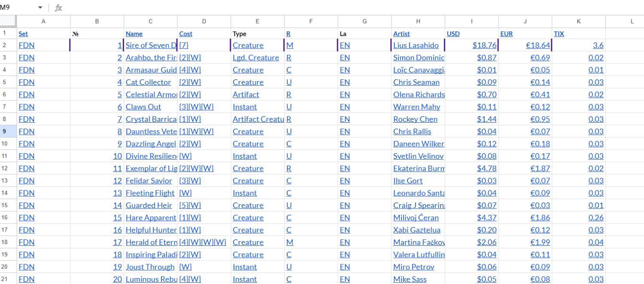The width and height of the screenshot is (644, 284).
Task: Click the fx function icon
Action: (x=58, y=8)
